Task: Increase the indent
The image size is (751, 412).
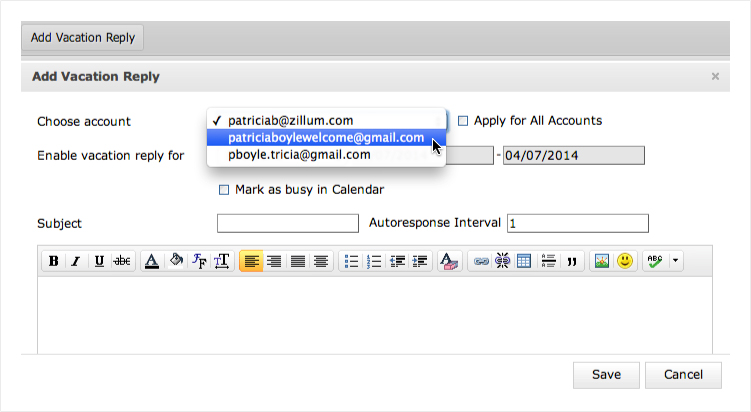Action: pos(420,261)
